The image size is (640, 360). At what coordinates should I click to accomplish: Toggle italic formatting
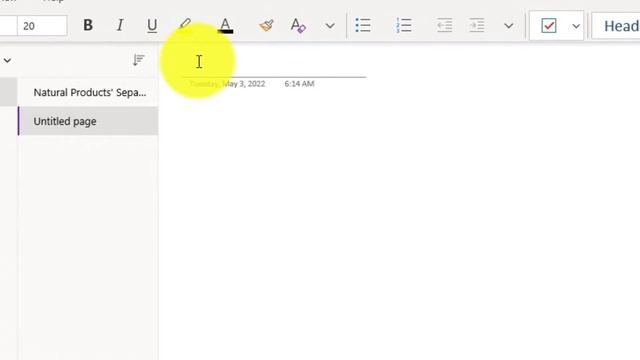pyautogui.click(x=120, y=25)
